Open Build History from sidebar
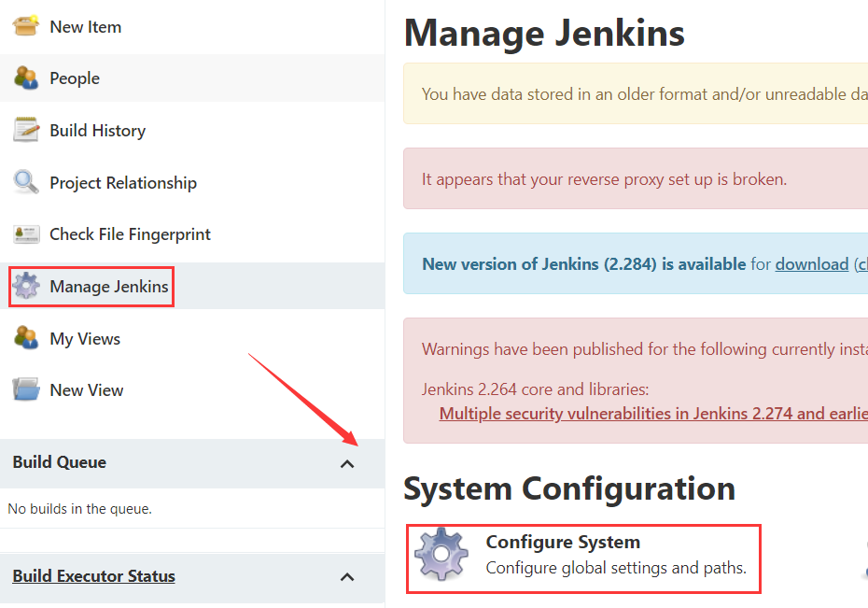This screenshot has height=608, width=868. tap(98, 130)
